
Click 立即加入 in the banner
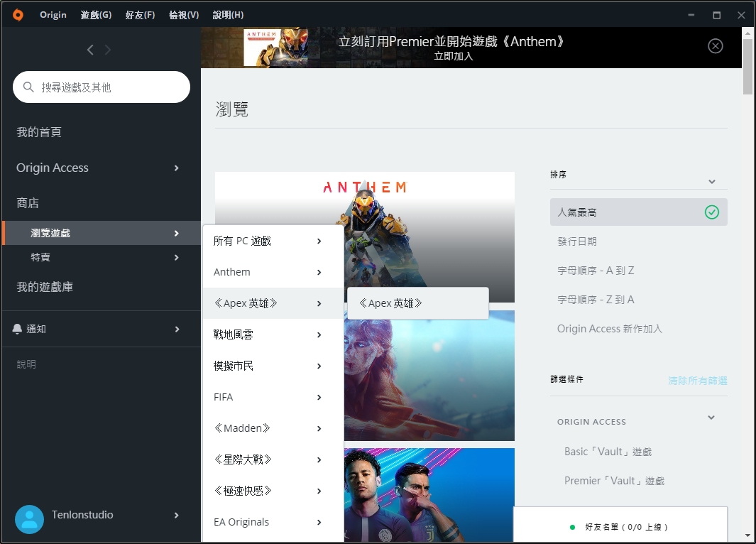tap(453, 56)
